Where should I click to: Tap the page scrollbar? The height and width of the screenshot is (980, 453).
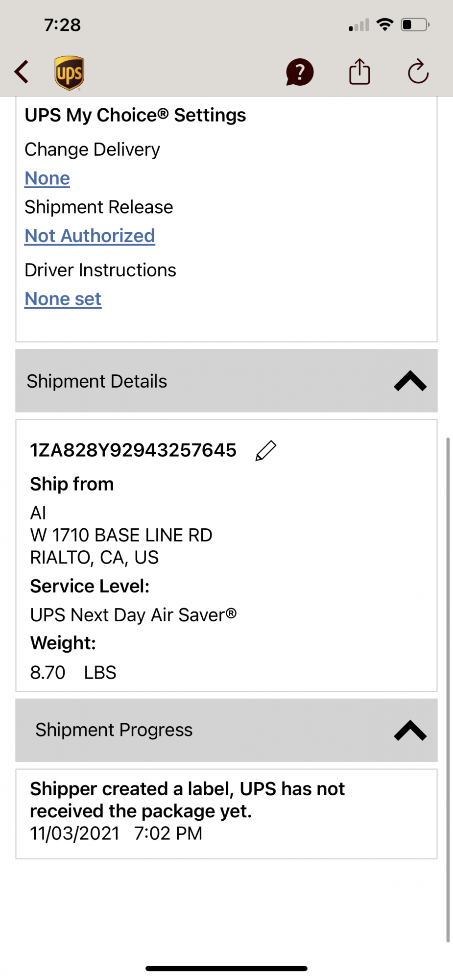(448, 686)
